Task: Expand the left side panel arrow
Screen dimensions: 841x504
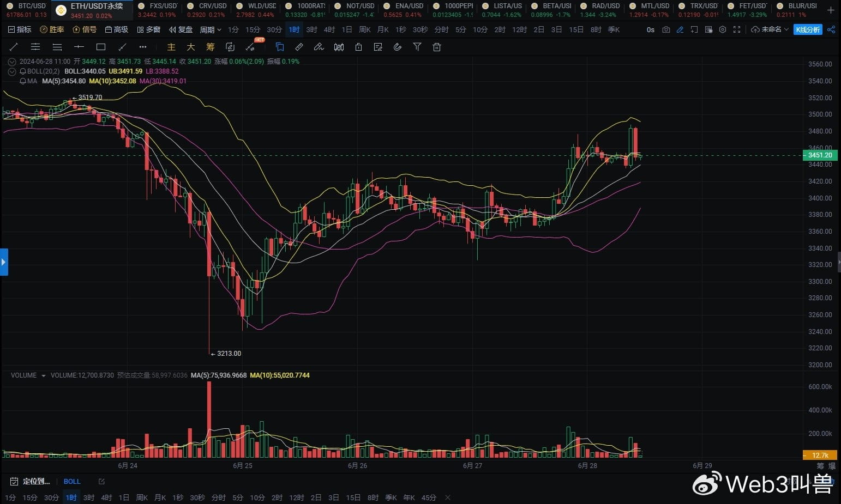Action: tap(4, 262)
